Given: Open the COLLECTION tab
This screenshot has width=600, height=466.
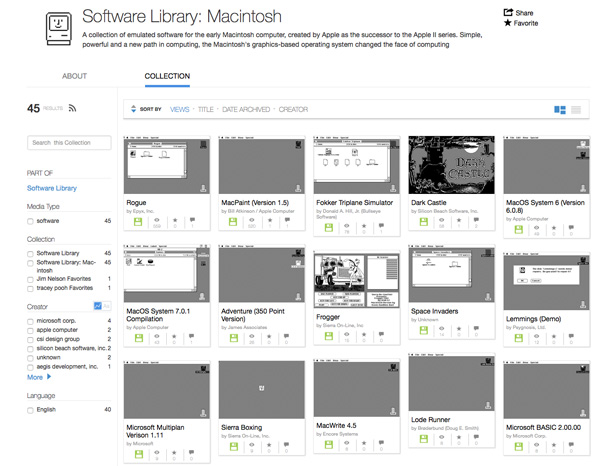Looking at the screenshot, I should [167, 76].
